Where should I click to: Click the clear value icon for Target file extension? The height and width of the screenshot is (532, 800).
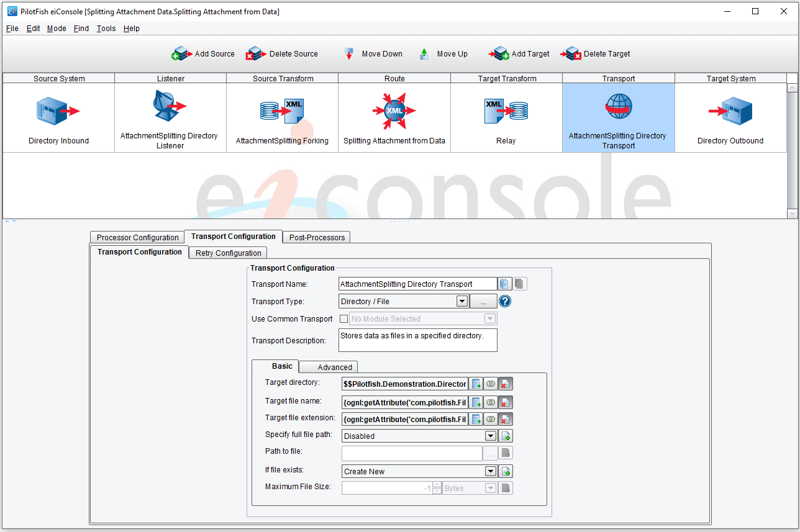[x=506, y=419]
